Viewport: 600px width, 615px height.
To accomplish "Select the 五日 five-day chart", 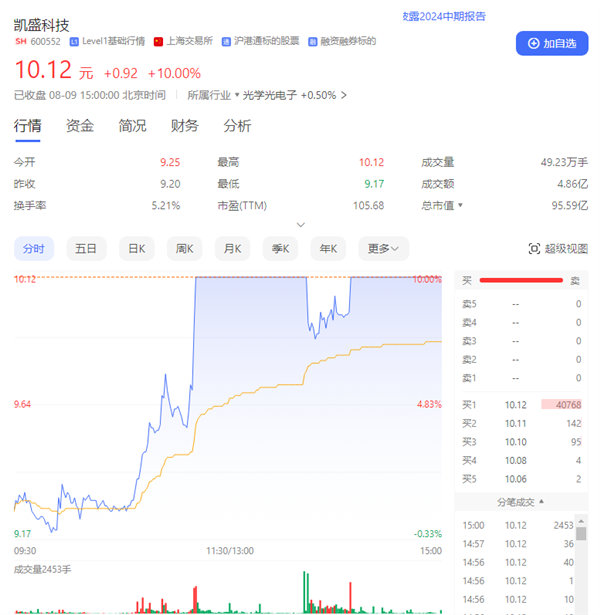I will tap(86, 249).
